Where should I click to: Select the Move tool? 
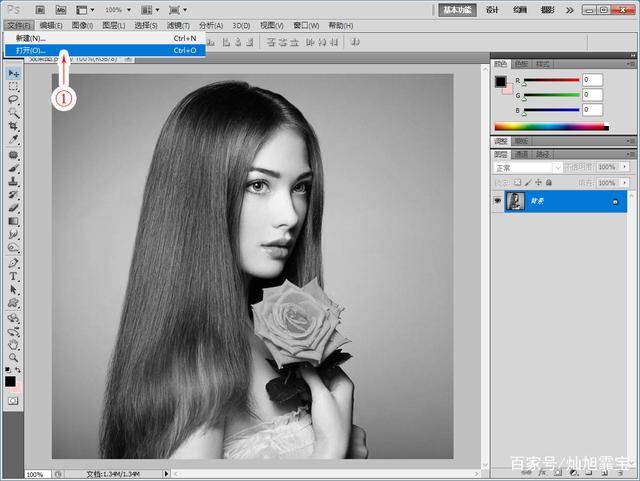coord(13,74)
